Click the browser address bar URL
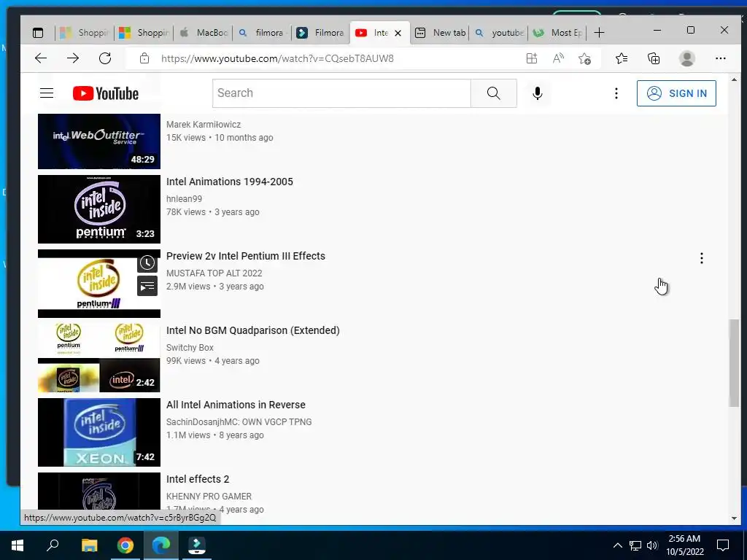The height and width of the screenshot is (560, 747). (277, 58)
